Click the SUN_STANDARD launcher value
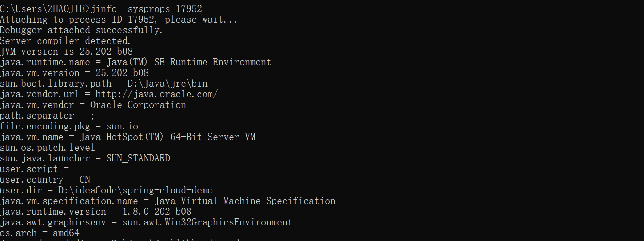The width and height of the screenshot is (644, 241). click(x=138, y=158)
